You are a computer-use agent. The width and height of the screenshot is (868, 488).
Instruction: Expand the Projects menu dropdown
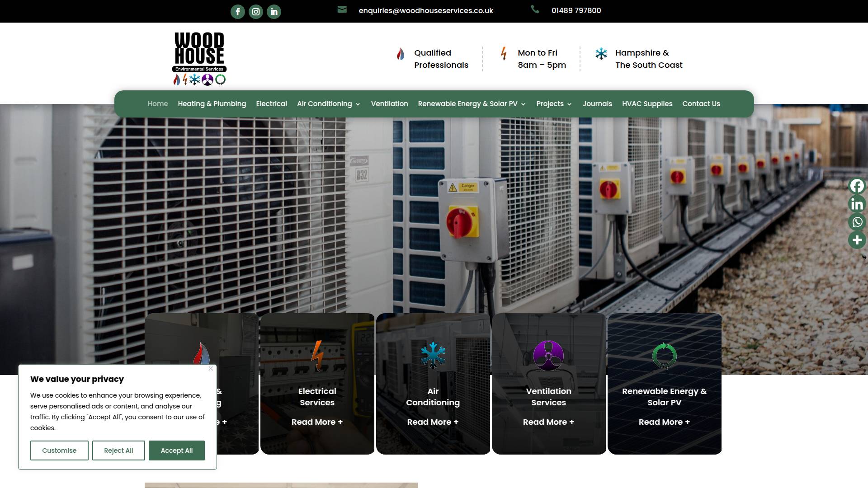click(569, 104)
